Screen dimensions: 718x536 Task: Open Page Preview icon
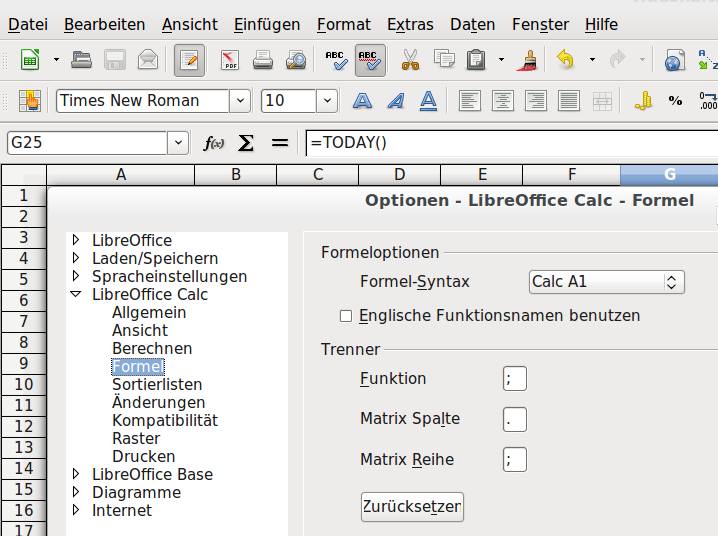click(296, 60)
